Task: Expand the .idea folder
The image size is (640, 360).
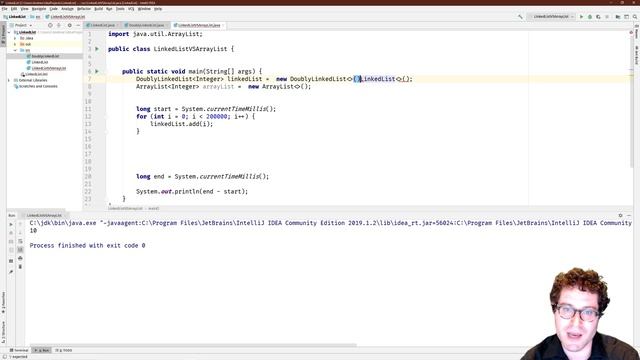Action: [15, 38]
